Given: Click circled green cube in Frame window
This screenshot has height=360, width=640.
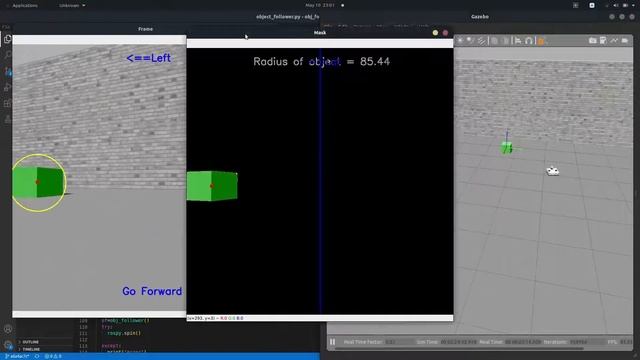Looking at the screenshot, I should click(38, 182).
